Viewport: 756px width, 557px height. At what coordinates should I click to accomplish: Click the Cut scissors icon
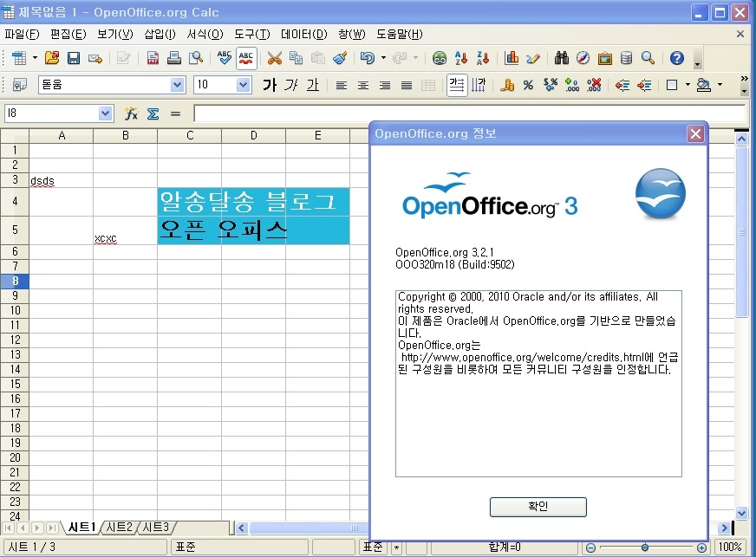tap(275, 58)
